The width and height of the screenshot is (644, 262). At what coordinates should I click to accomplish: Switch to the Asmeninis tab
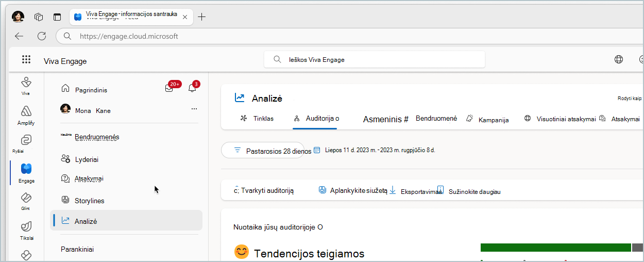(x=386, y=119)
